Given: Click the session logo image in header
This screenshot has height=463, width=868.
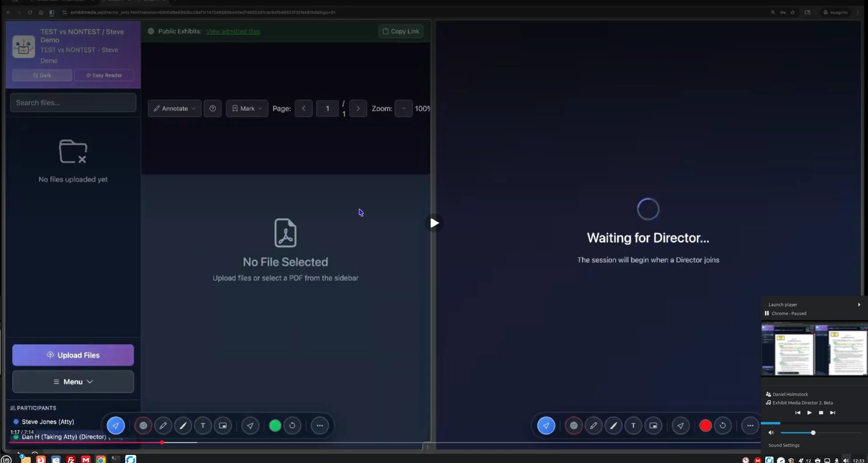Looking at the screenshot, I should coord(24,46).
